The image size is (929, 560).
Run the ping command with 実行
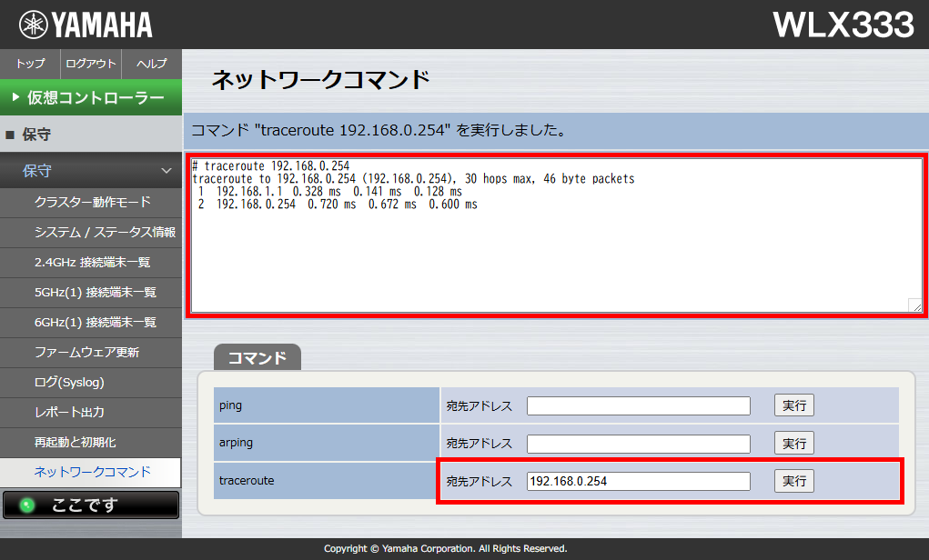pyautogui.click(x=794, y=405)
